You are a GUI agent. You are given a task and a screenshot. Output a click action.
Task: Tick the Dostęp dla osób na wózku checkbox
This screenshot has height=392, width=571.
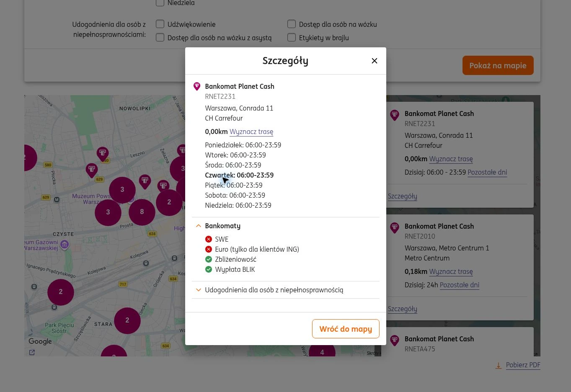click(x=292, y=24)
